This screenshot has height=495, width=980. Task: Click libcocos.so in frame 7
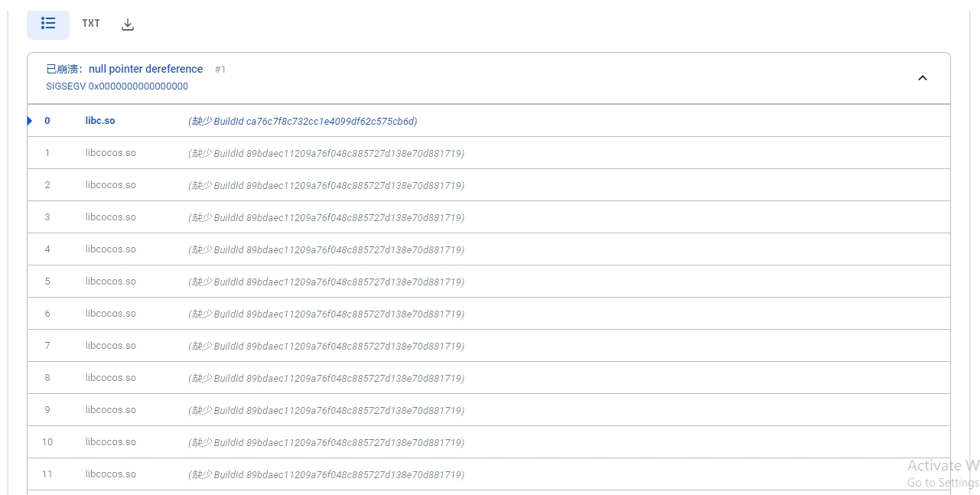pos(111,346)
